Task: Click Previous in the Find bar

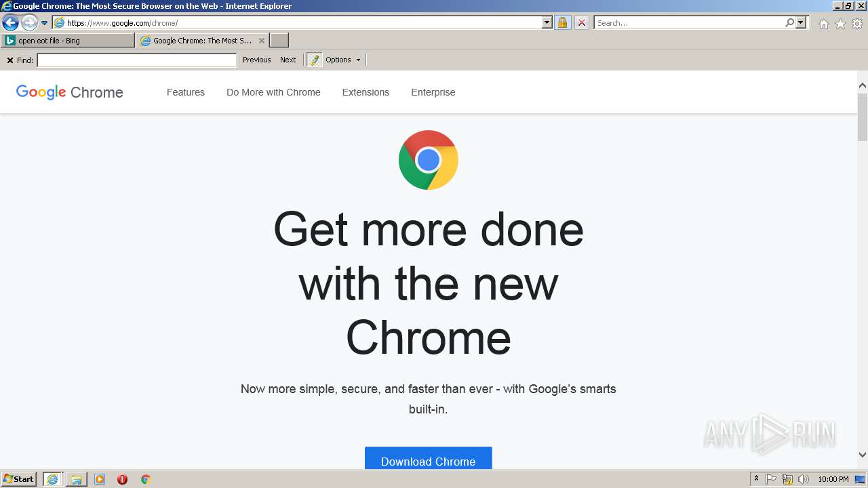Action: [x=257, y=60]
